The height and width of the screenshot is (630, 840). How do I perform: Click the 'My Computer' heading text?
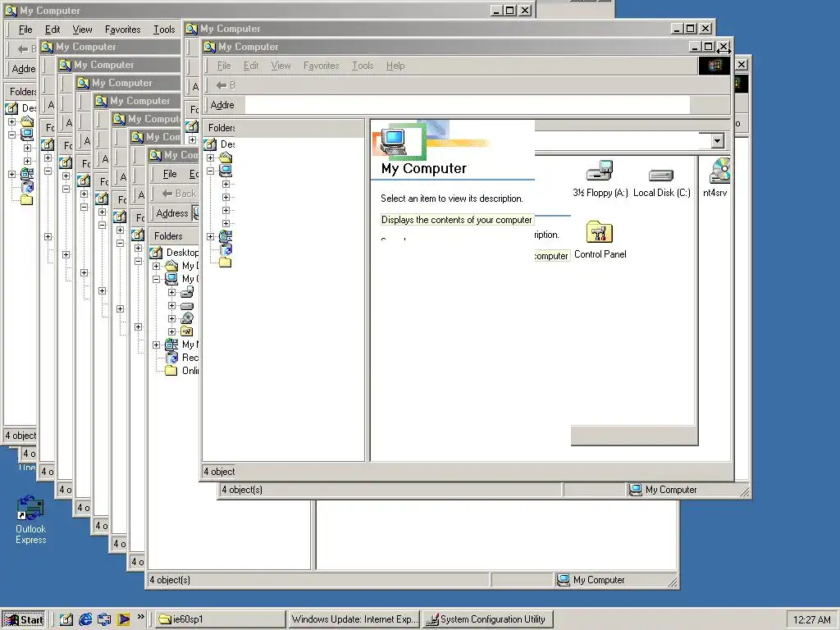[x=424, y=168]
